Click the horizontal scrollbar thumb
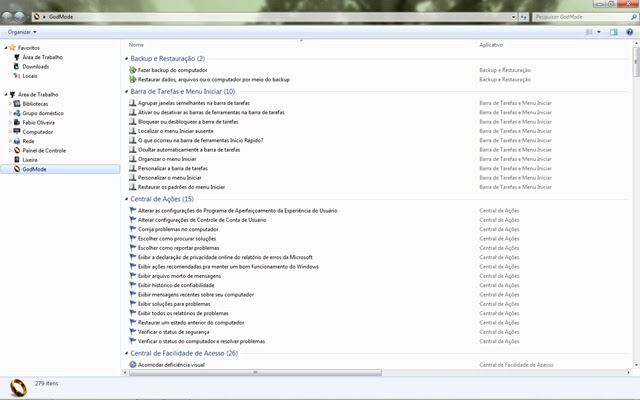 (x=256, y=372)
